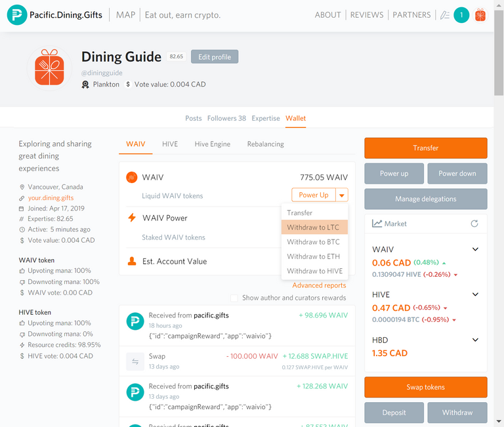504x427 pixels.
Task: Click the Market chart icon
Action: pyautogui.click(x=377, y=224)
